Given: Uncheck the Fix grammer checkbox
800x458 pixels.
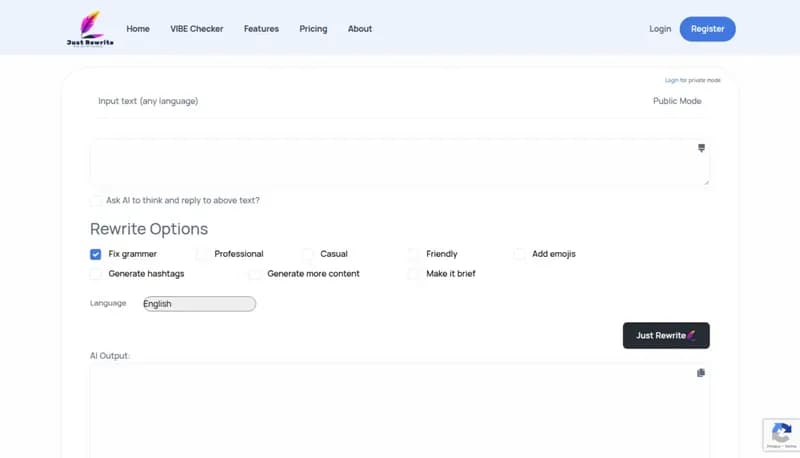Looking at the screenshot, I should tap(95, 254).
